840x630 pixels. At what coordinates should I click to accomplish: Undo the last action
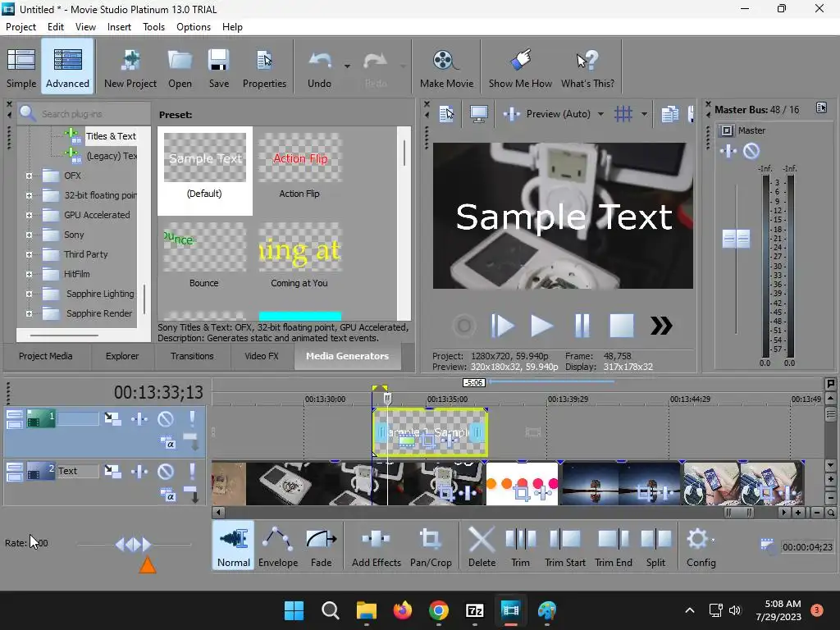click(319, 67)
